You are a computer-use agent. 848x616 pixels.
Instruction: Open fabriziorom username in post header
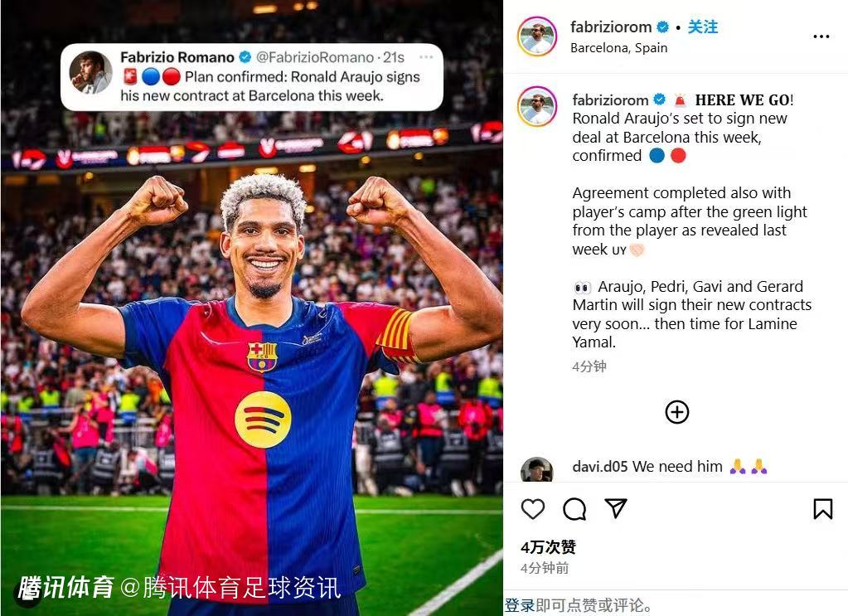click(x=611, y=27)
